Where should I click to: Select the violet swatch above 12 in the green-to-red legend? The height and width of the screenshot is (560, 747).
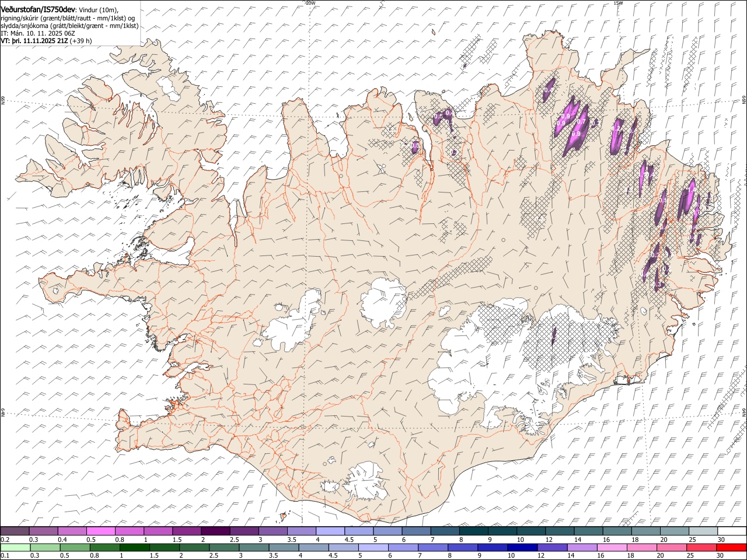(553, 547)
